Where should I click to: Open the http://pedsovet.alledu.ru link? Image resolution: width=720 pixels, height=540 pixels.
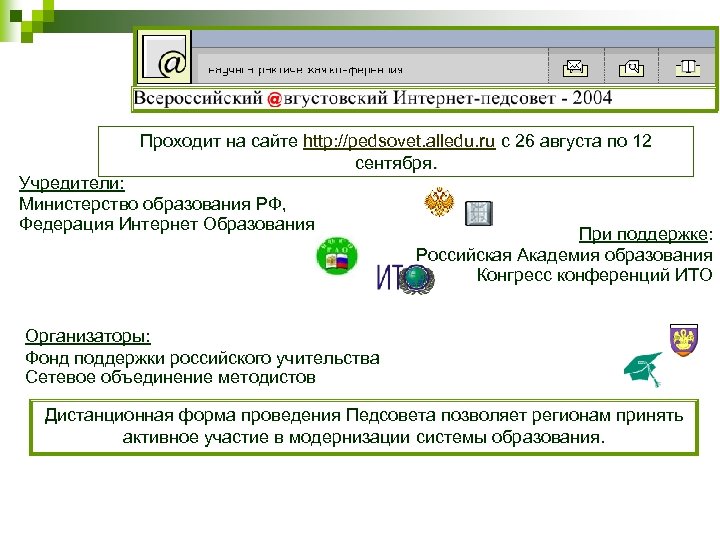click(399, 141)
